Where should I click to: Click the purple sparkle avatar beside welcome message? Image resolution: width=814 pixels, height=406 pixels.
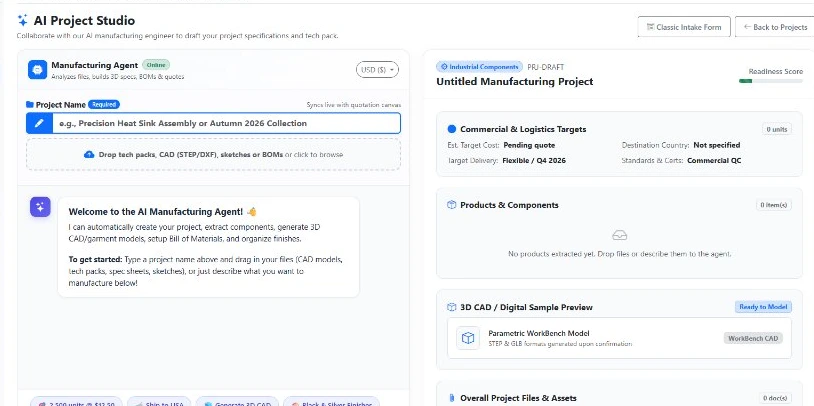[40, 207]
